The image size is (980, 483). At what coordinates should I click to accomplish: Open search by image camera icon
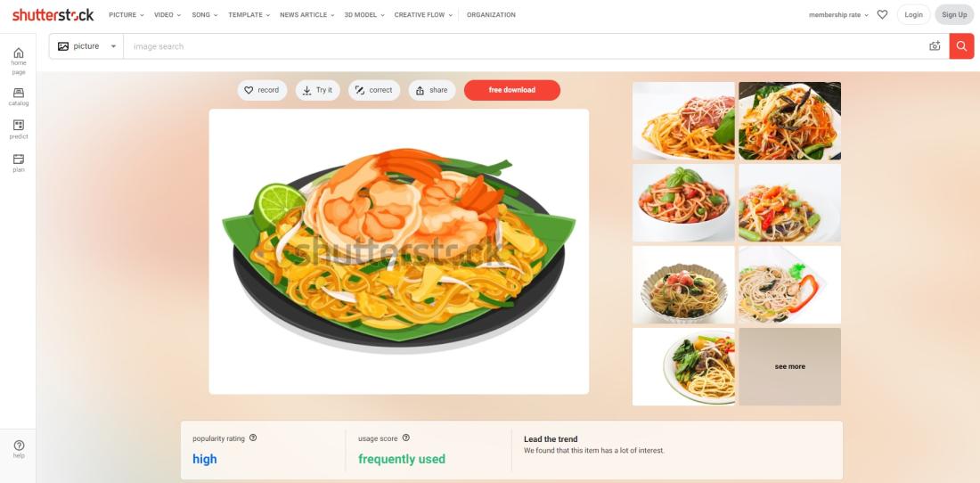pos(935,46)
